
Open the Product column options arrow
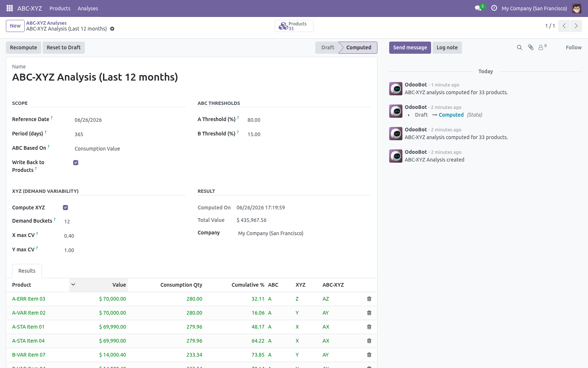click(73, 284)
